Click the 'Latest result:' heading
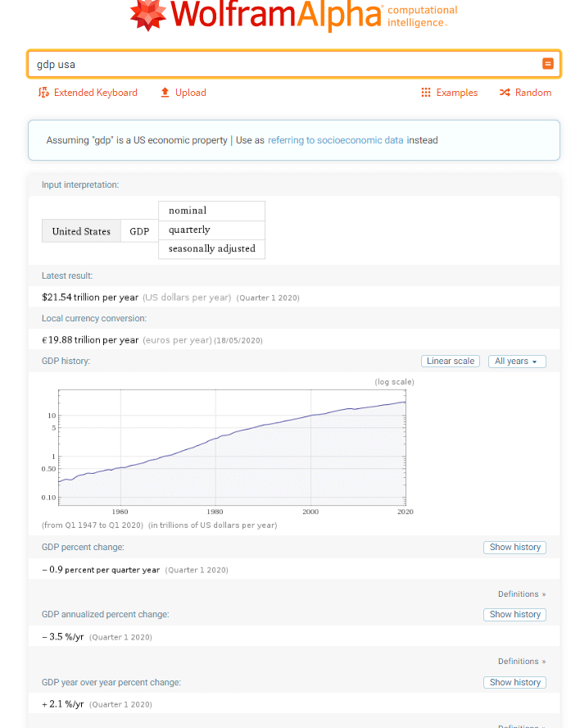This screenshot has height=728, width=571. click(x=67, y=275)
